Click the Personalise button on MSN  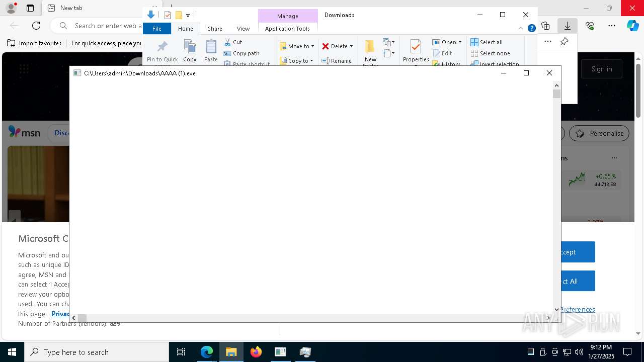599,133
